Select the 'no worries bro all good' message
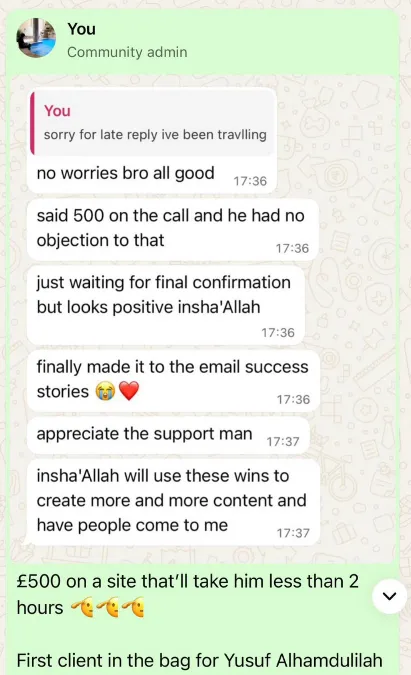 151,174
